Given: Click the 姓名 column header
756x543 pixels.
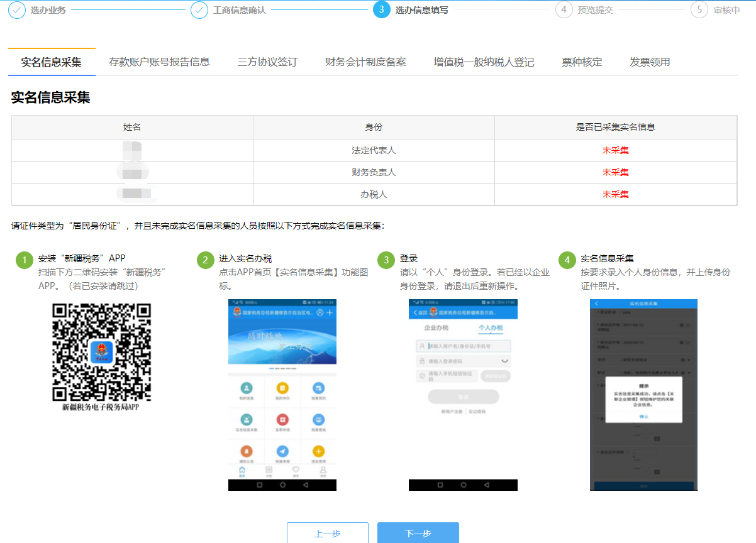Looking at the screenshot, I should click(x=132, y=127).
